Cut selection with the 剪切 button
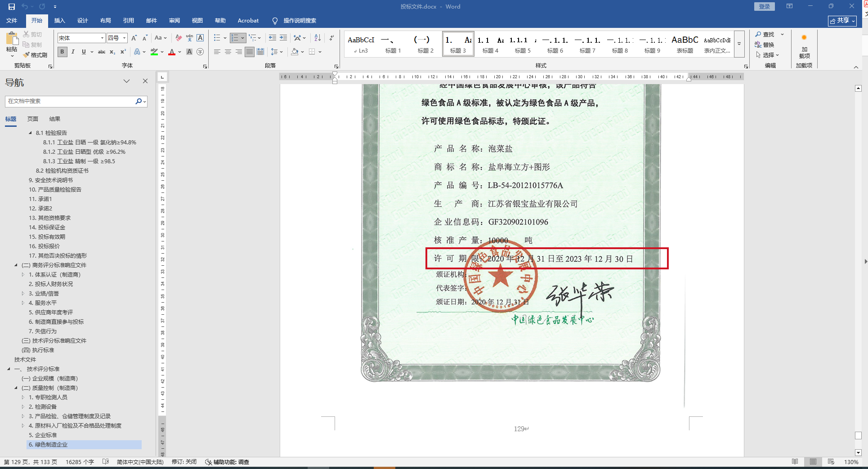The width and height of the screenshot is (868, 469). (x=32, y=34)
